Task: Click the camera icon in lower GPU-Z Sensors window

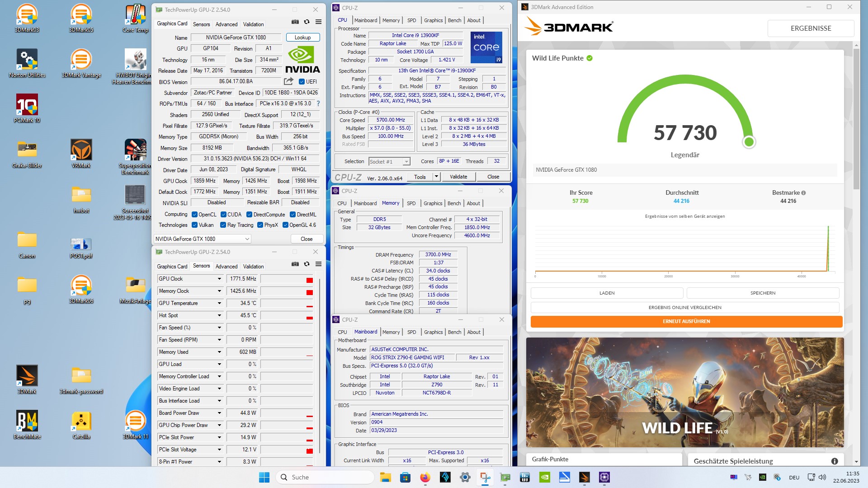Action: (x=295, y=264)
